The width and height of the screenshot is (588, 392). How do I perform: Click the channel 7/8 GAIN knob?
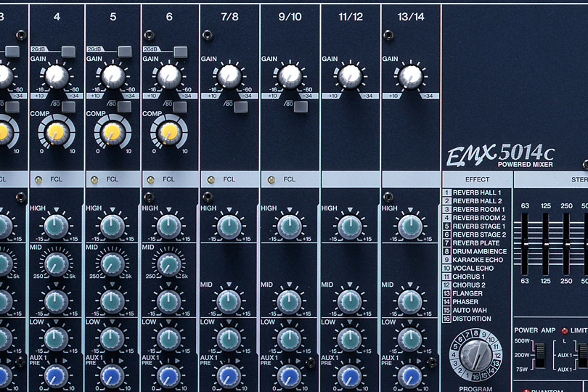coord(229,76)
